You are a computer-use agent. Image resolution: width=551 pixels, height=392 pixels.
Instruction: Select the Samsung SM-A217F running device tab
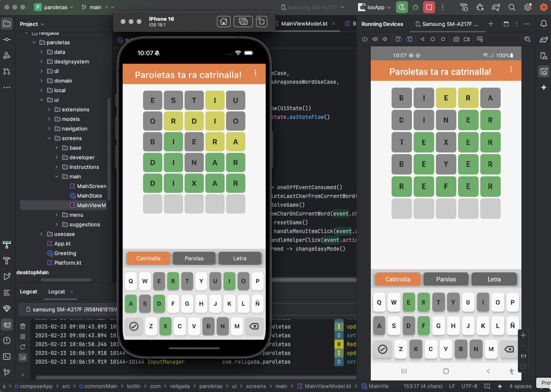(446, 24)
